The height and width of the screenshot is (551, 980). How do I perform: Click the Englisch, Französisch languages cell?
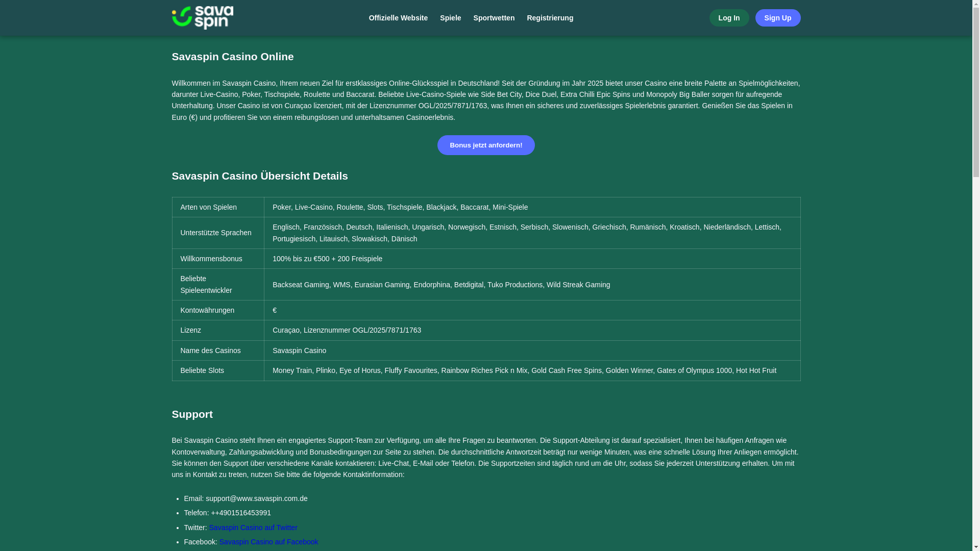tap(532, 233)
